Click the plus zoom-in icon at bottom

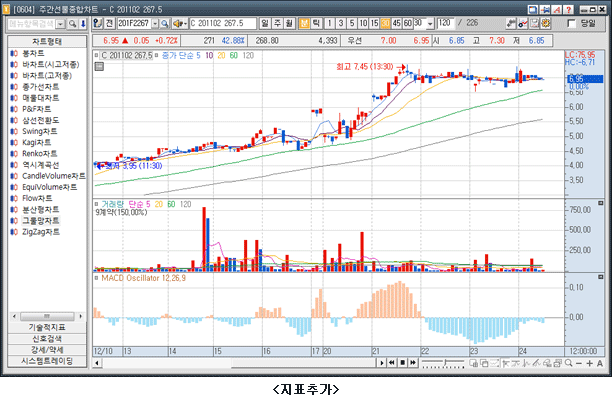point(589,363)
